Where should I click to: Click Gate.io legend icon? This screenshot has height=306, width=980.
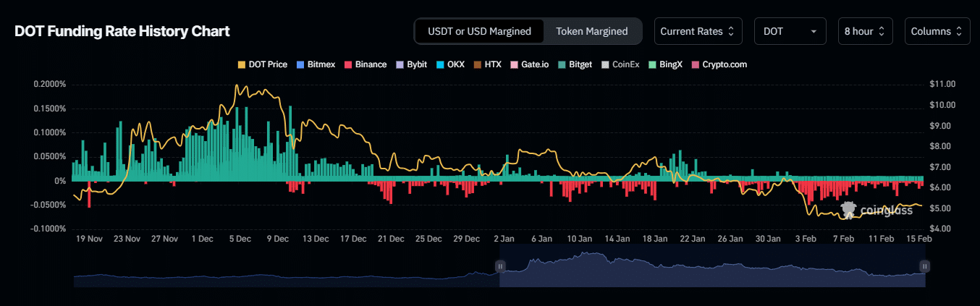tap(515, 64)
